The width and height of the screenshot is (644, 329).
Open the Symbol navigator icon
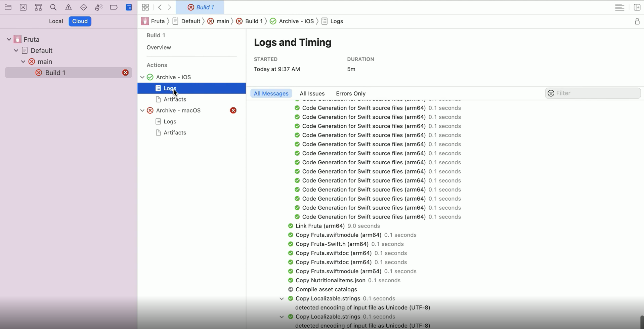pyautogui.click(x=38, y=7)
